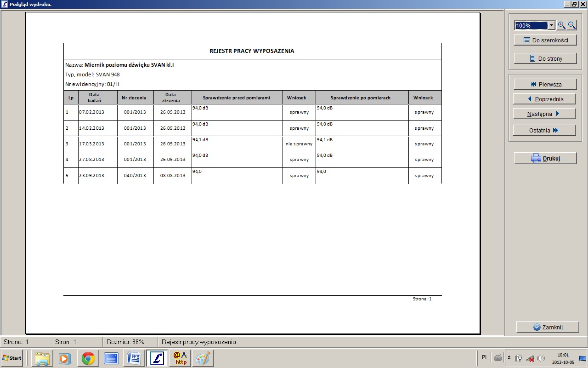Open Microsoft Word from the taskbar
The image size is (588, 368).
coord(134,358)
